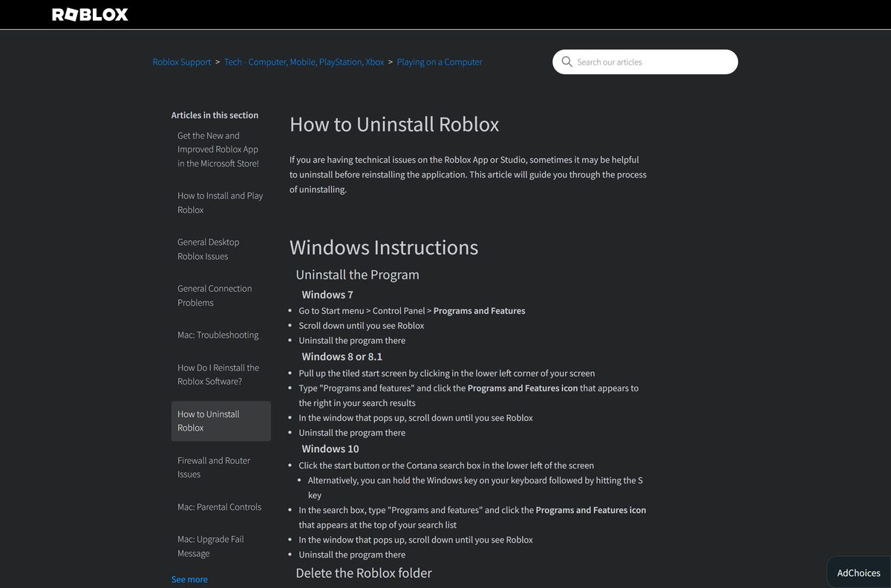Click the 'Uninstall the Program' subheading
The width and height of the screenshot is (891, 588).
[357, 275]
